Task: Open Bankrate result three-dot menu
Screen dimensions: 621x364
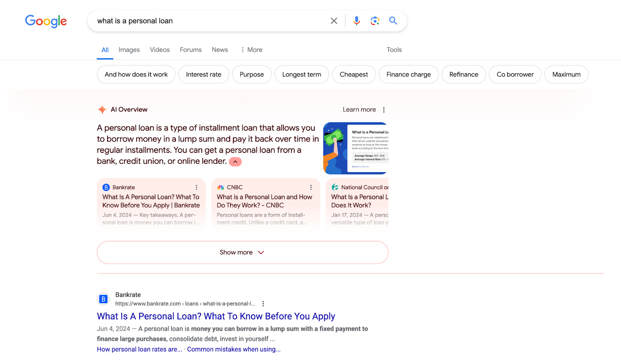Action: pos(263,304)
